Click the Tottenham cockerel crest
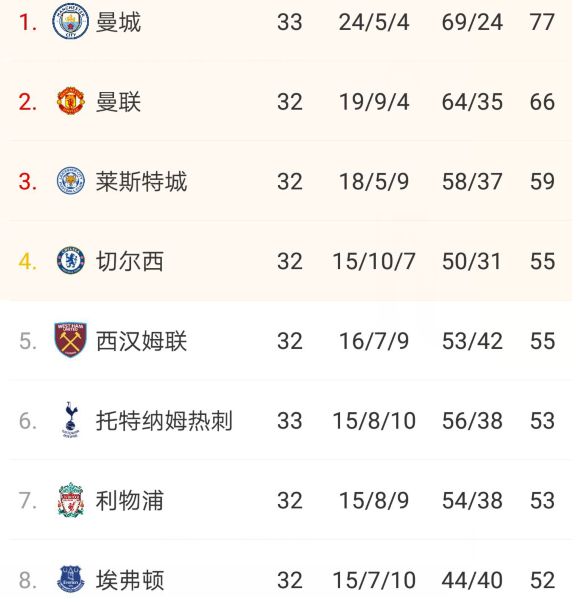572x598 pixels. (71, 420)
